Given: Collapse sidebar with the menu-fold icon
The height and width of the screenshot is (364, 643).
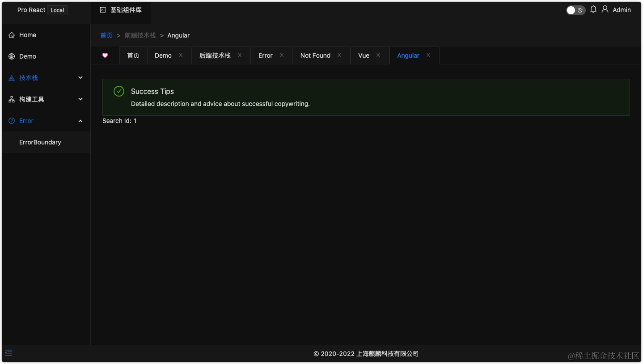Looking at the screenshot, I should point(8,353).
